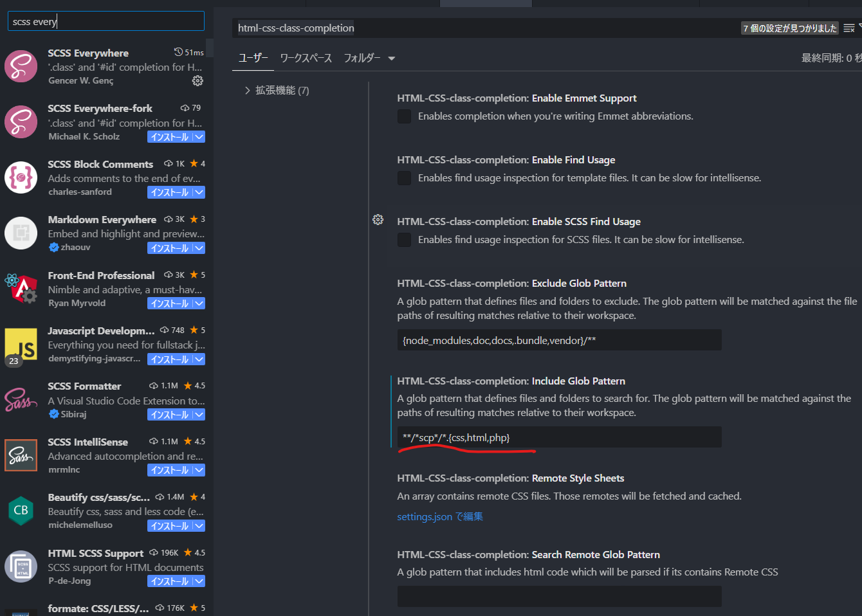Click gear icon beside Enable SCSS Find Usage

(x=378, y=220)
